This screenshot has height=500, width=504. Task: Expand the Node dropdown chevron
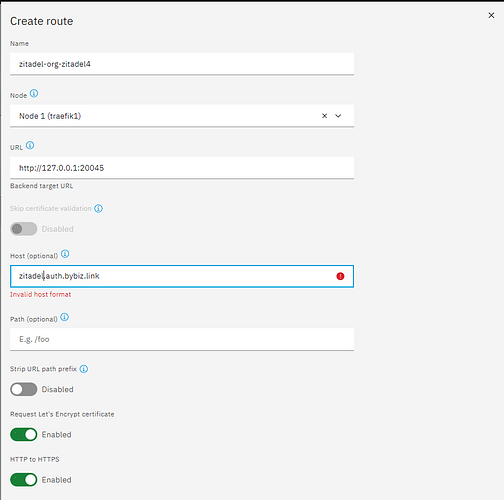click(x=338, y=116)
